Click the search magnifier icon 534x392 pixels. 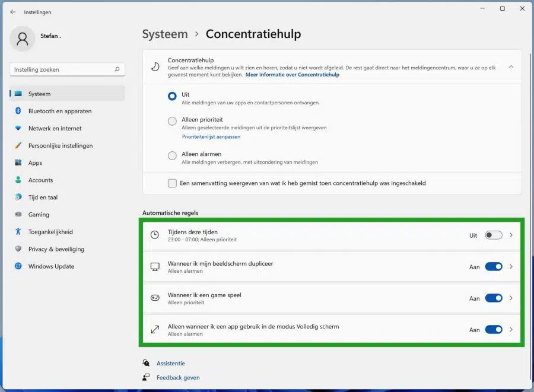(117, 69)
